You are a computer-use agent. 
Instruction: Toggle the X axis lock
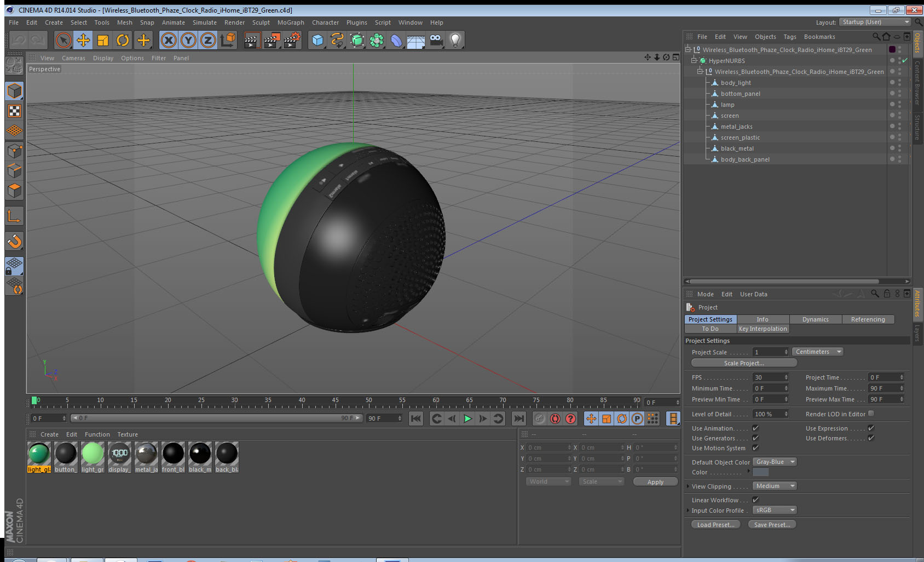(169, 40)
